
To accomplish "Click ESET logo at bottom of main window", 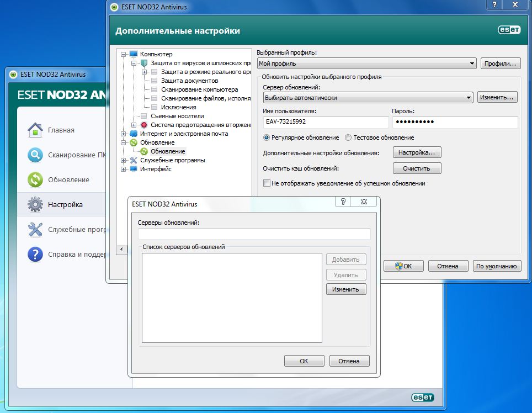I will tap(422, 398).
